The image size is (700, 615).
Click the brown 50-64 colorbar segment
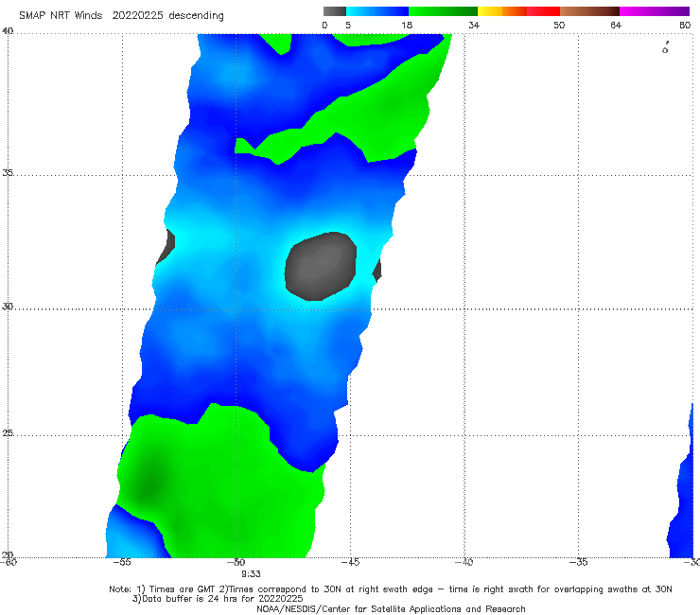[x=589, y=11]
